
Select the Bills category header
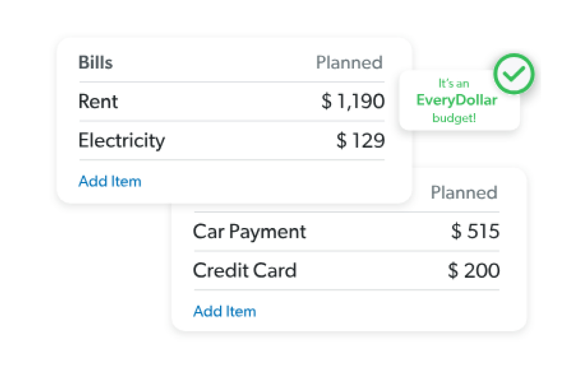[96, 62]
